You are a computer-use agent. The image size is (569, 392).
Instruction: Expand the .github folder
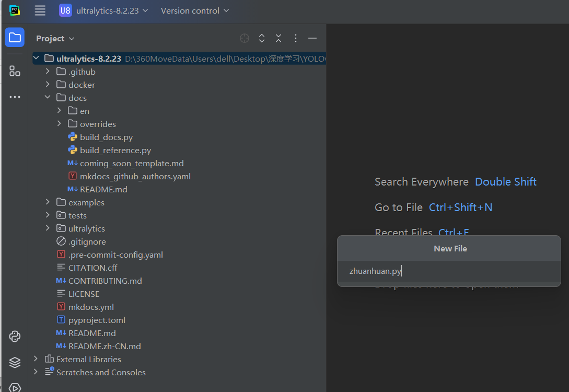48,71
